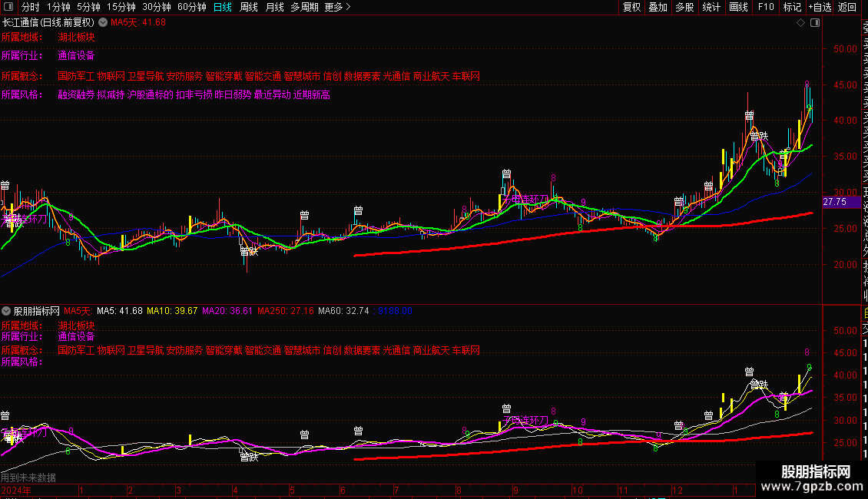Toggle the left panel icon in the period bar
Viewport: 868px width, 499px height.
[8, 7]
